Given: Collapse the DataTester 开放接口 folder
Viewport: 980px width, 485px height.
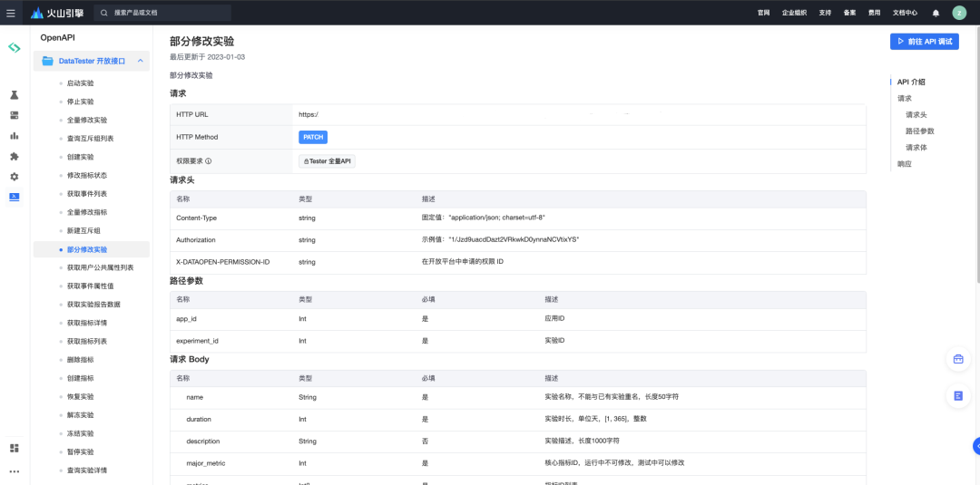Looking at the screenshot, I should click(141, 61).
